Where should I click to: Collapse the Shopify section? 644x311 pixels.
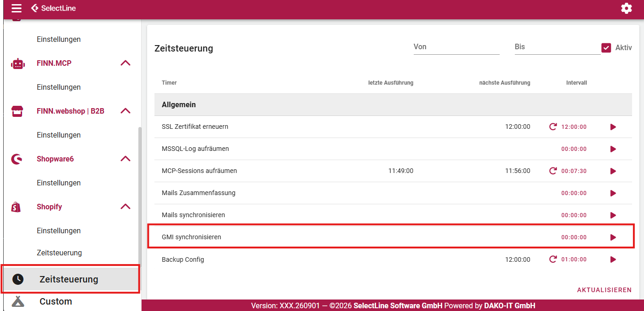(125, 207)
